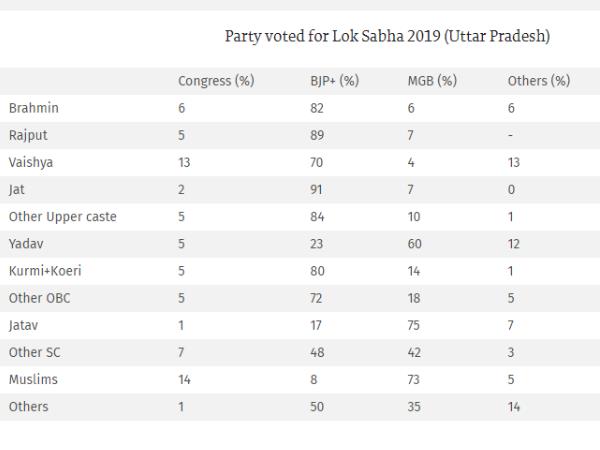Select the Brahmin row label
Viewport: 600px width, 450px height.
(x=32, y=107)
